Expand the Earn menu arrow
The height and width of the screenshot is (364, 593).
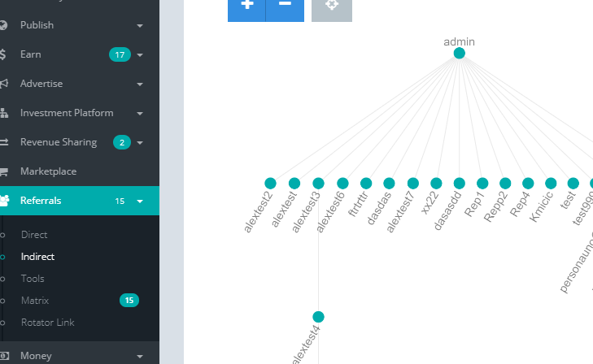pos(140,54)
